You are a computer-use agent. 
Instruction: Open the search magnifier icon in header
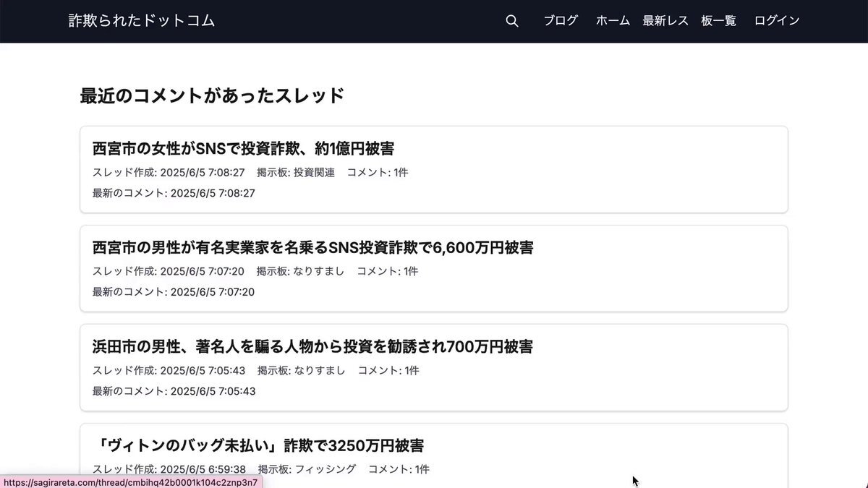[512, 21]
